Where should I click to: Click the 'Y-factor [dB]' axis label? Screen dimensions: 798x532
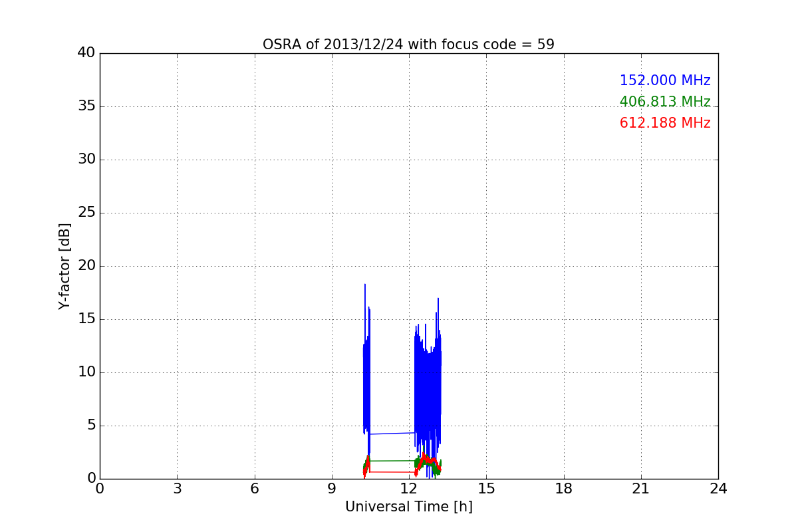click(x=65, y=266)
